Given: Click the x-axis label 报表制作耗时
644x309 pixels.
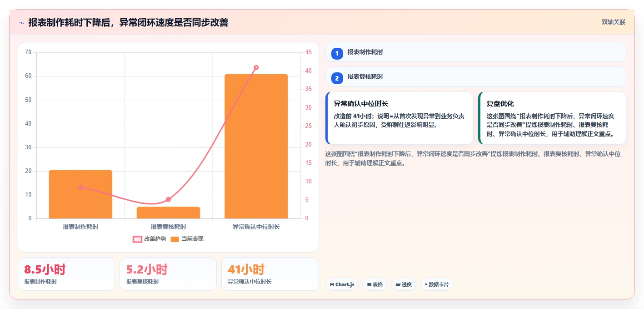Looking at the screenshot, I should 80,226.
